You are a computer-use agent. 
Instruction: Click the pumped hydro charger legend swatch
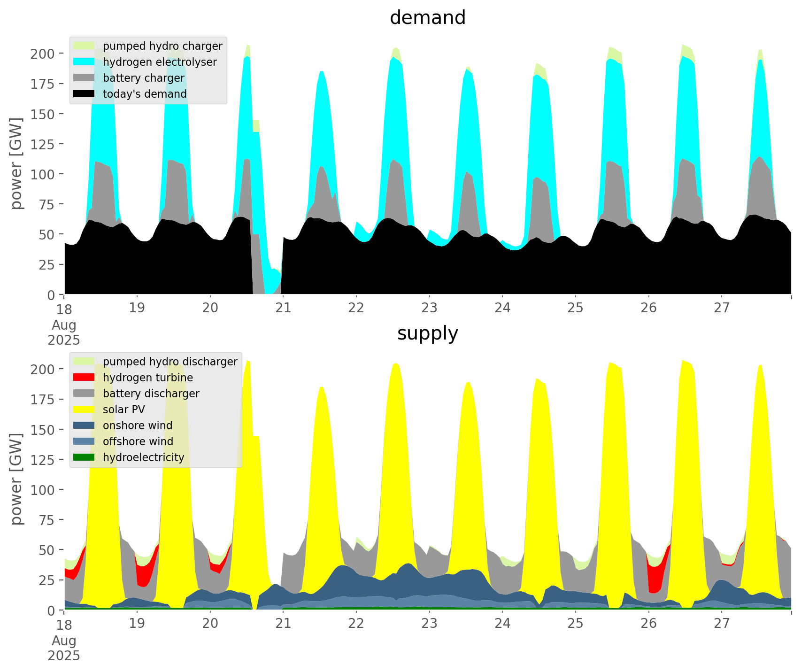tap(84, 46)
